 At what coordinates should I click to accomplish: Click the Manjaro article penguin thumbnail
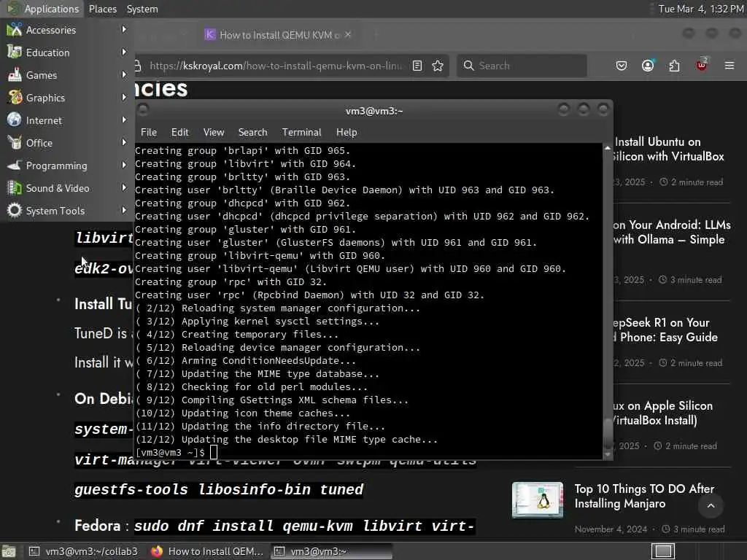pyautogui.click(x=538, y=499)
